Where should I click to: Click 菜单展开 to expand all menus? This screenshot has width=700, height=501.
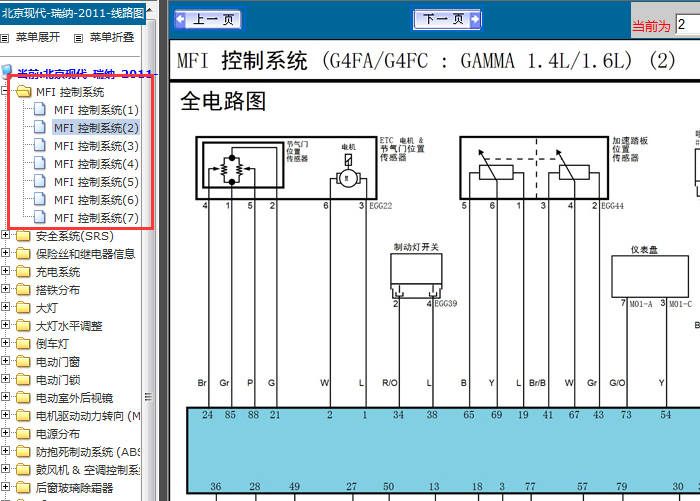(38, 38)
